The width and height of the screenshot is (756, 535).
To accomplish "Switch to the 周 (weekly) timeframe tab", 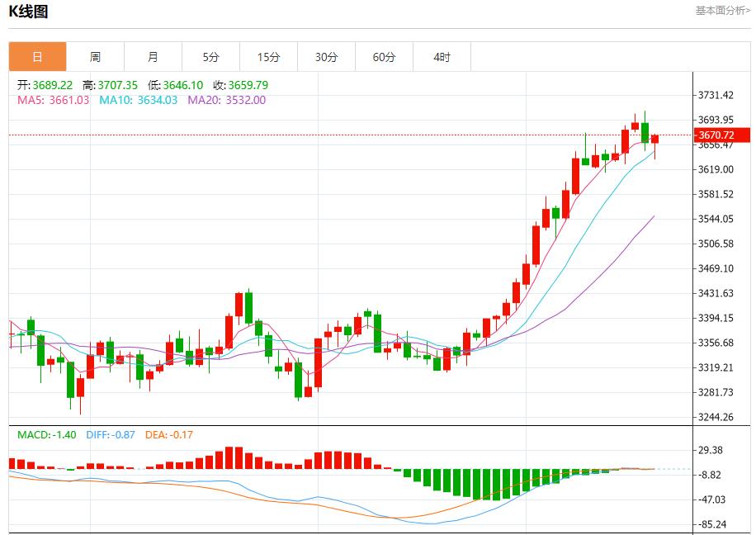I will coord(95,57).
